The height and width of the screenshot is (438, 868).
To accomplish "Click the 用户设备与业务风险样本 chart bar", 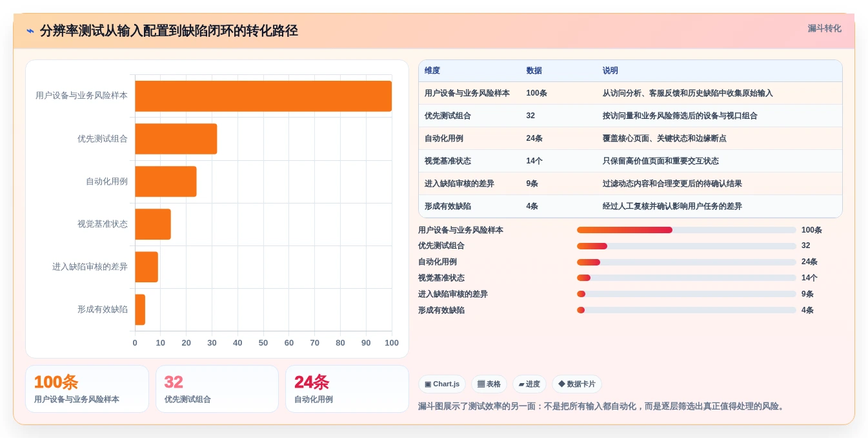I will (x=263, y=96).
